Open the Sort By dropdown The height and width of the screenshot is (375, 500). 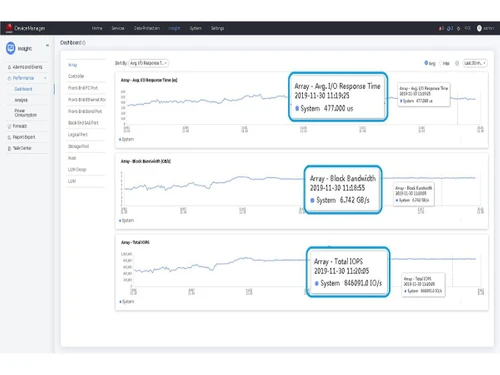pos(149,63)
